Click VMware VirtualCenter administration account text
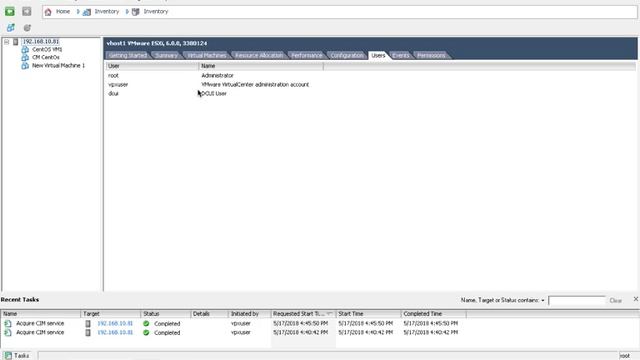Image resolution: width=640 pixels, height=360 pixels. coord(255,84)
